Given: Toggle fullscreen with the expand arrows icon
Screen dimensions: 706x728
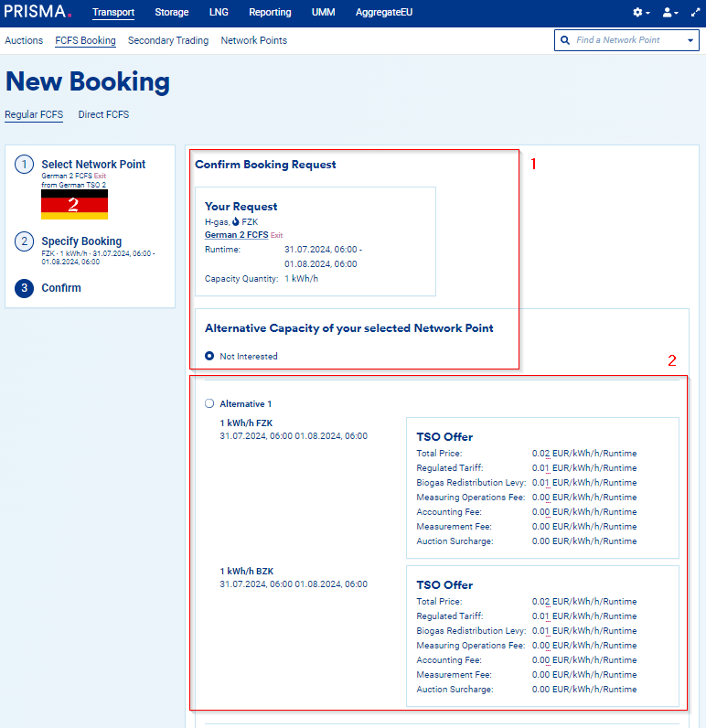Looking at the screenshot, I should [695, 13].
